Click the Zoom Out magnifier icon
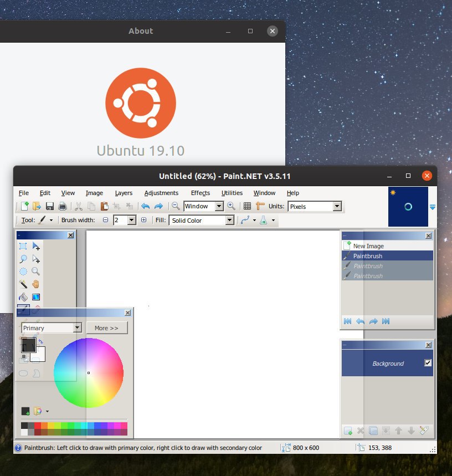Viewport: 452px width, 476px height. coord(176,206)
